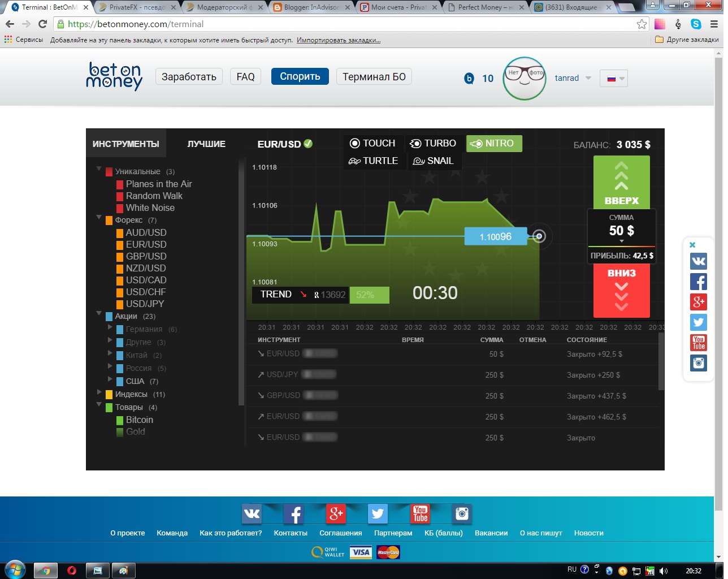Switch to the ЛУЧШИЕ tab

pos(206,144)
